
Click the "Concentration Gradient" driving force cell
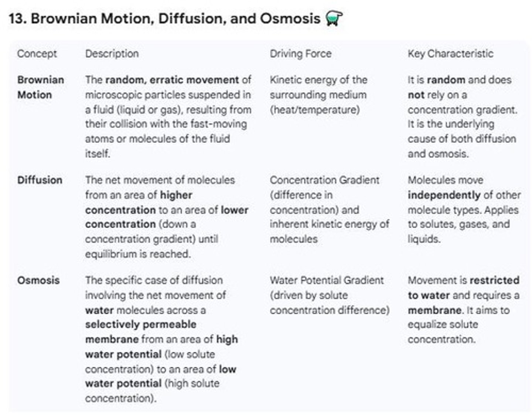pos(324,180)
